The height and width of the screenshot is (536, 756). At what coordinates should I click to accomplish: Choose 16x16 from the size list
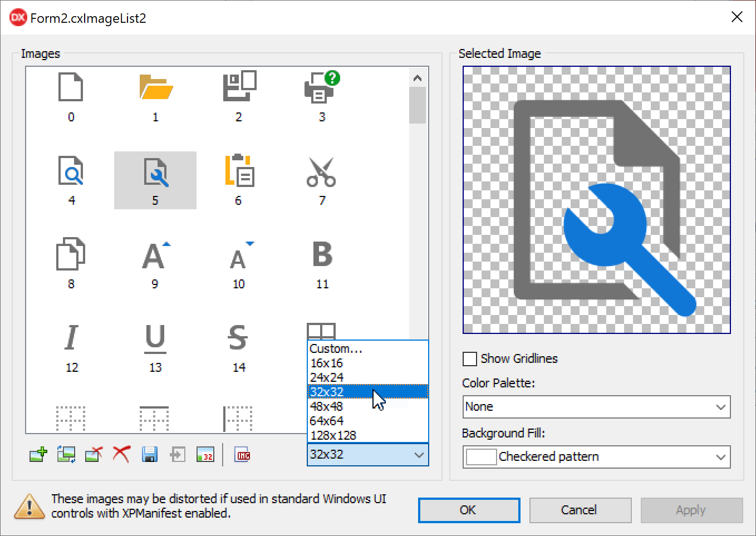327,363
